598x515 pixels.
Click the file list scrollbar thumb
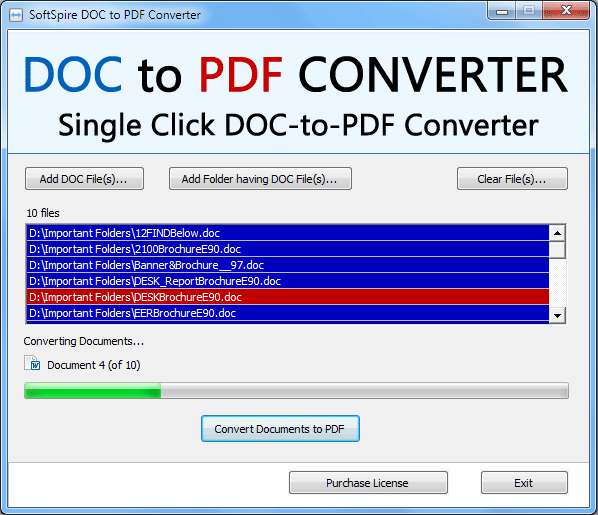(558, 250)
